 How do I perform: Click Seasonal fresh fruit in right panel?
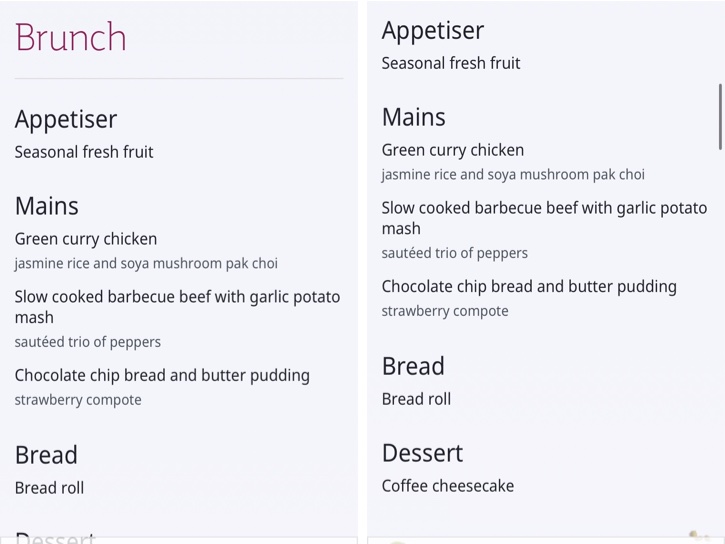point(451,63)
